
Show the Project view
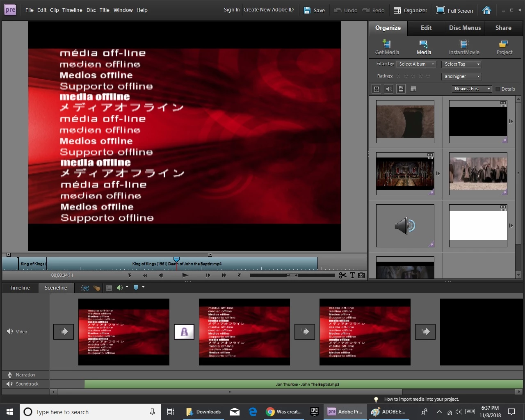point(504,47)
